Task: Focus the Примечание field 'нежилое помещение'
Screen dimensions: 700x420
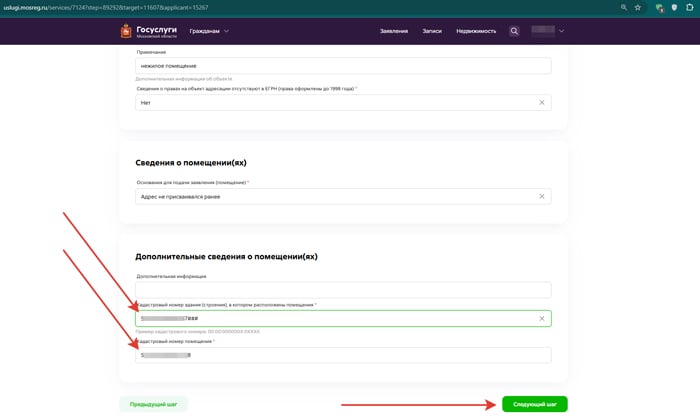Action: [x=343, y=66]
